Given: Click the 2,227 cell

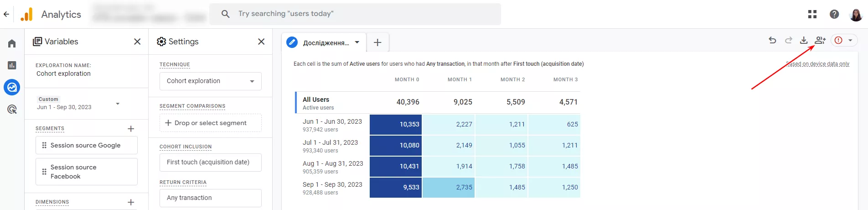Looking at the screenshot, I should pos(449,125).
